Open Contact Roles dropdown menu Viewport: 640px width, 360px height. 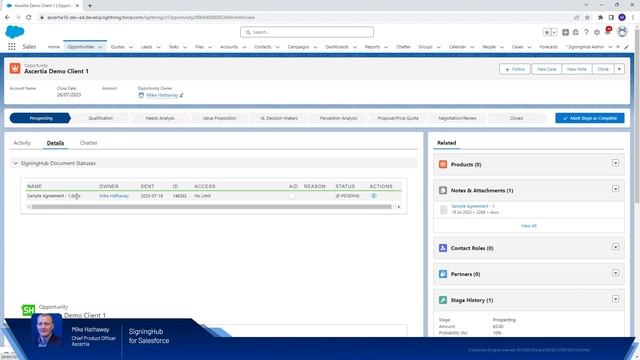(615, 247)
